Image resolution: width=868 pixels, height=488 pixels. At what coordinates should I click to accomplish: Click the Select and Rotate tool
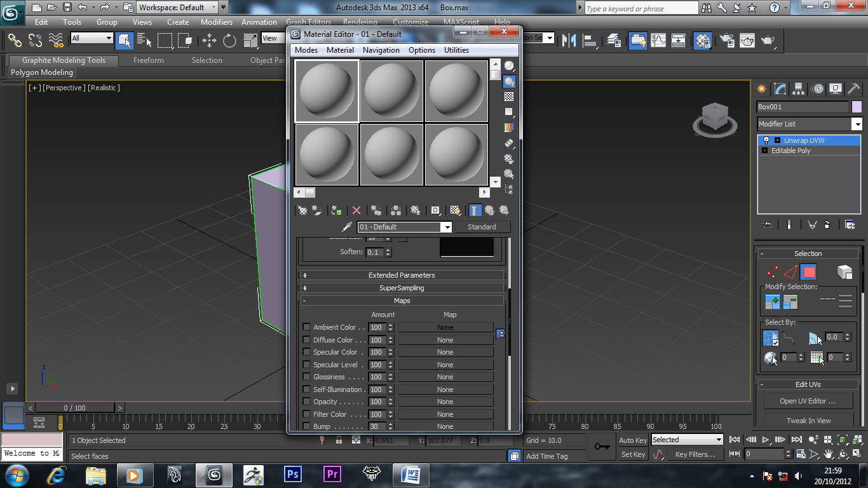point(229,41)
